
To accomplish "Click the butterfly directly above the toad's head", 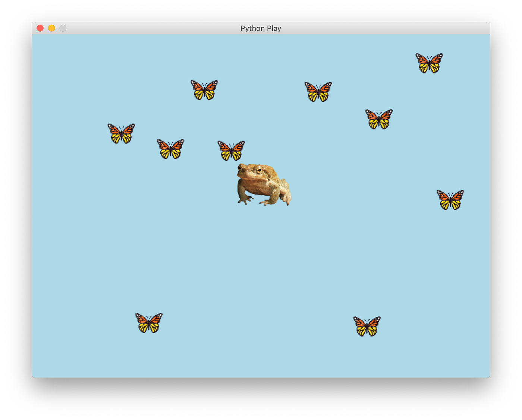I will pyautogui.click(x=231, y=151).
